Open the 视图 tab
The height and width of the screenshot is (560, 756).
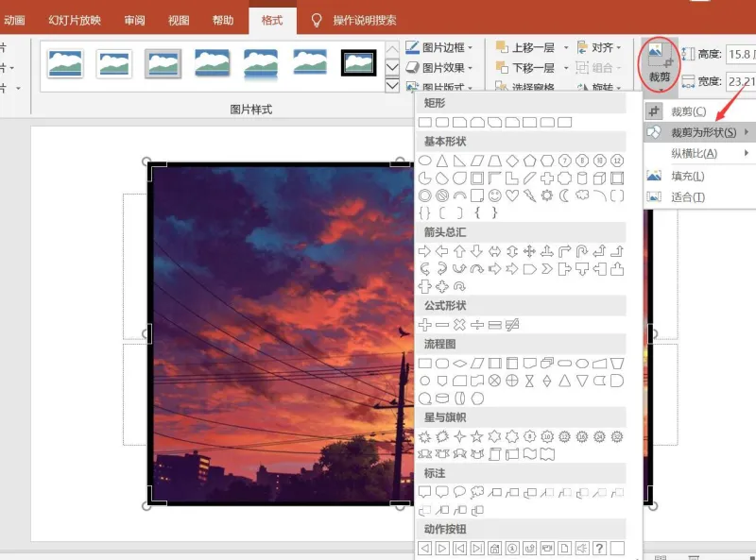[179, 20]
